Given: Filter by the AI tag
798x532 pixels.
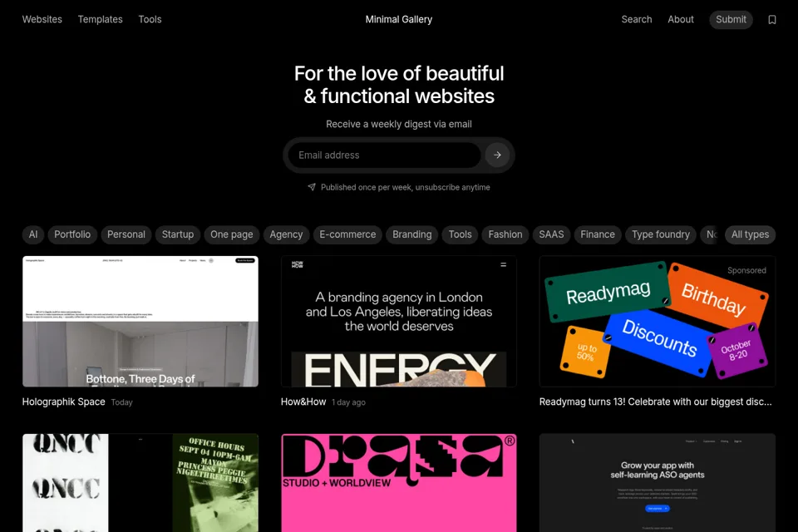Looking at the screenshot, I should pos(33,234).
